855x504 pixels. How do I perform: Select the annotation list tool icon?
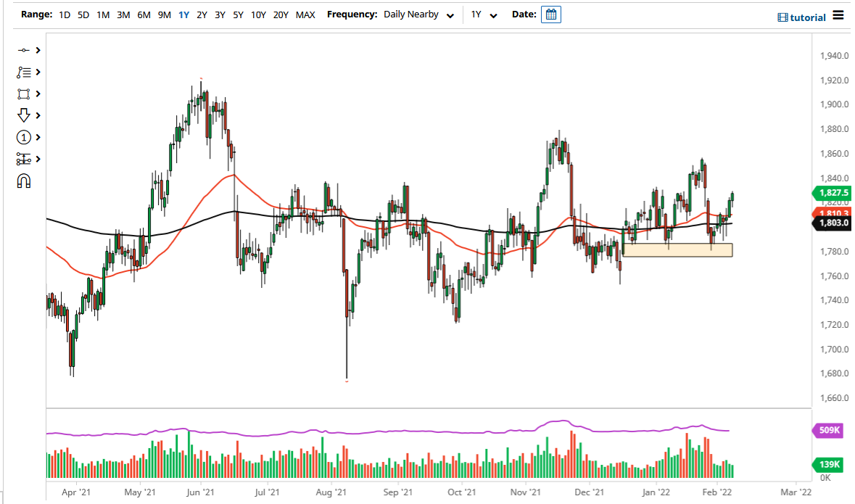pos(23,72)
